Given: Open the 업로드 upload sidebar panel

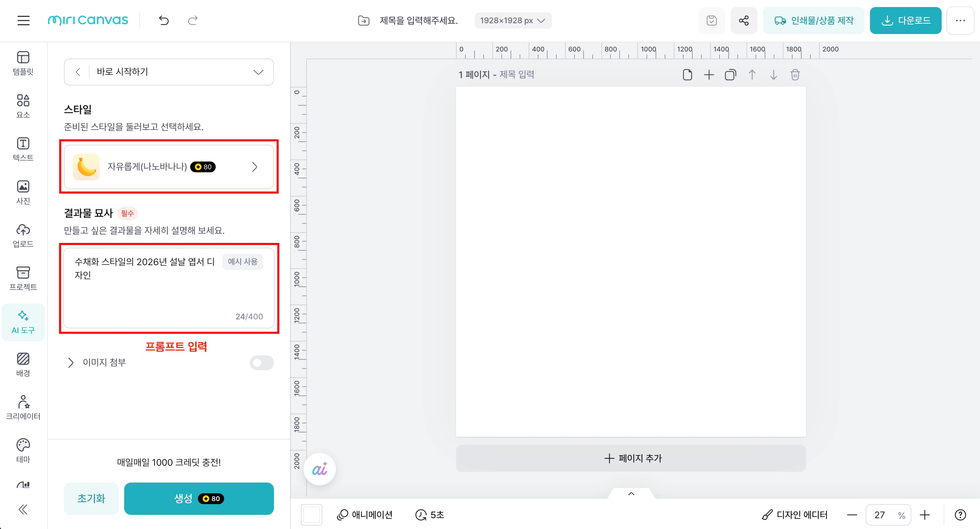Looking at the screenshot, I should pyautogui.click(x=23, y=236).
